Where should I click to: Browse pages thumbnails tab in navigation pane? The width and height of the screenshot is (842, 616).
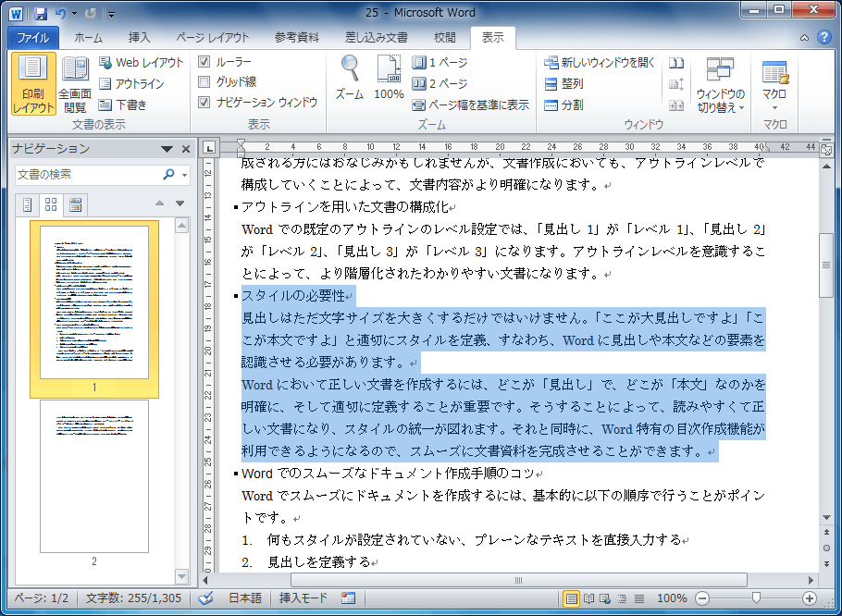[x=51, y=204]
